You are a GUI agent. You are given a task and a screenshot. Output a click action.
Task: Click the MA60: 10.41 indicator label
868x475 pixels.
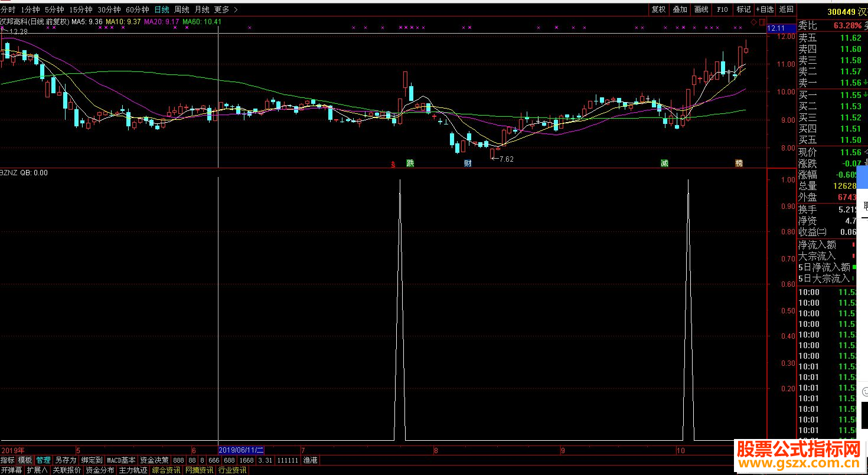[x=202, y=22]
